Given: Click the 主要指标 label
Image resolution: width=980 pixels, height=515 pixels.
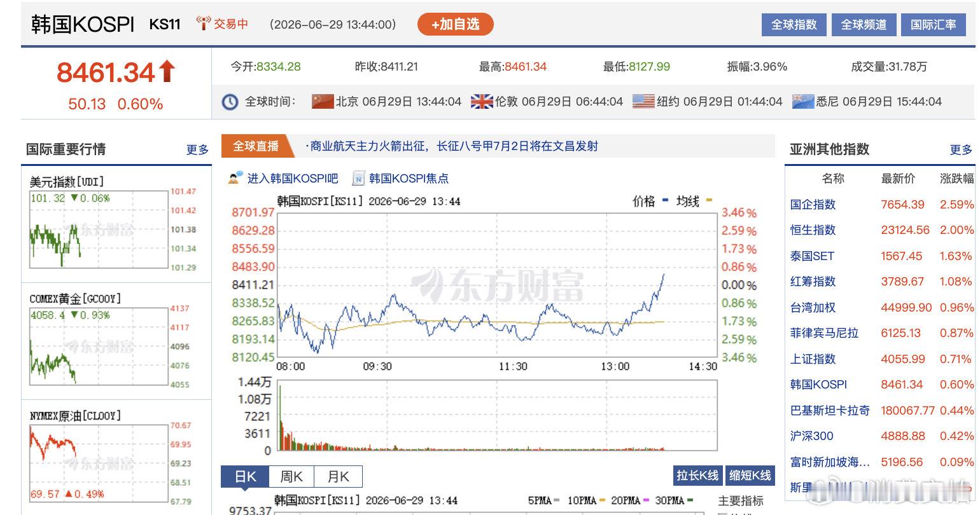Looking at the screenshot, I should coord(741,501).
